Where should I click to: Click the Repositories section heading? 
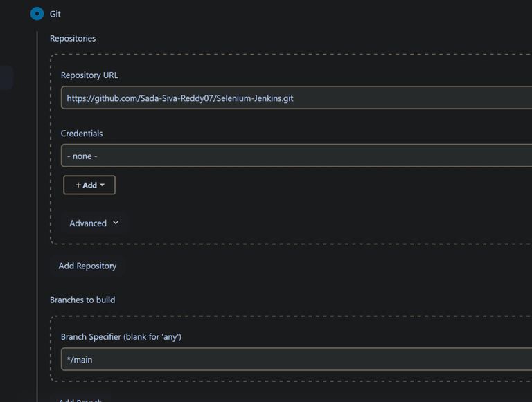[73, 38]
